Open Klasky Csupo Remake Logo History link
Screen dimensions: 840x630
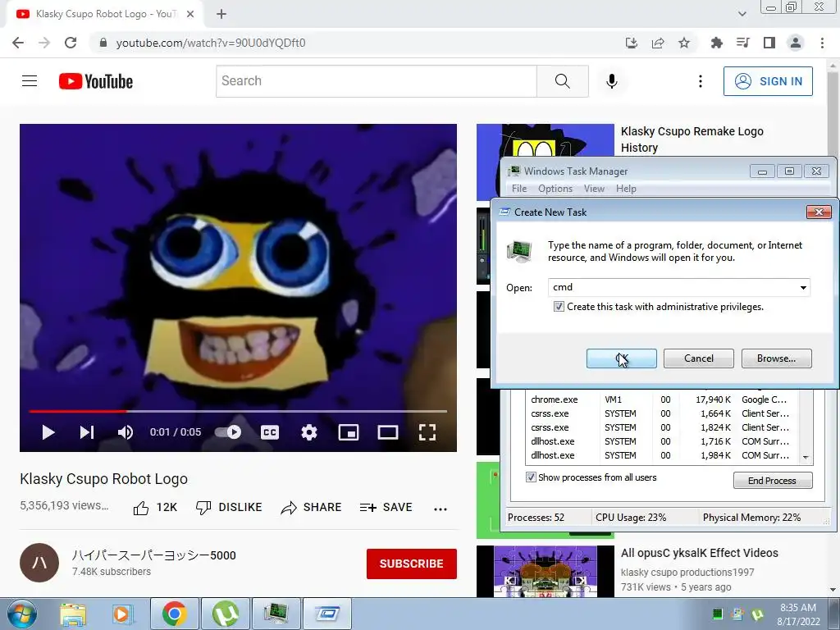coord(692,139)
